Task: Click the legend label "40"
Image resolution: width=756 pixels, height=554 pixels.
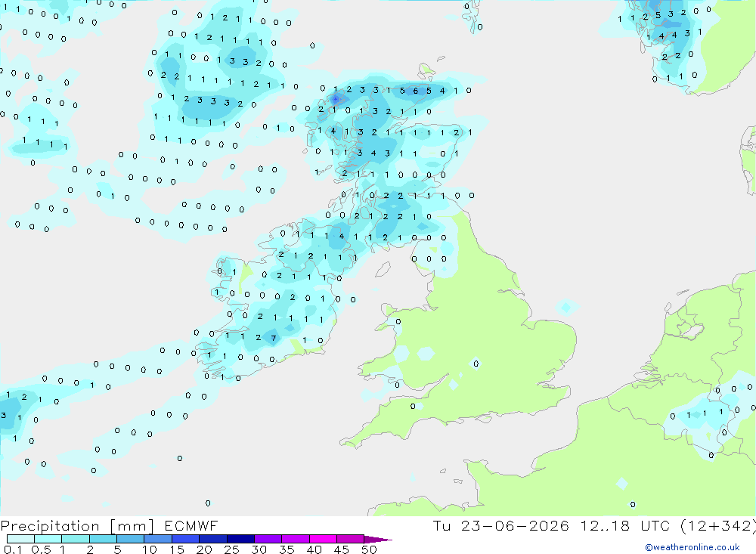Action: pyautogui.click(x=314, y=549)
